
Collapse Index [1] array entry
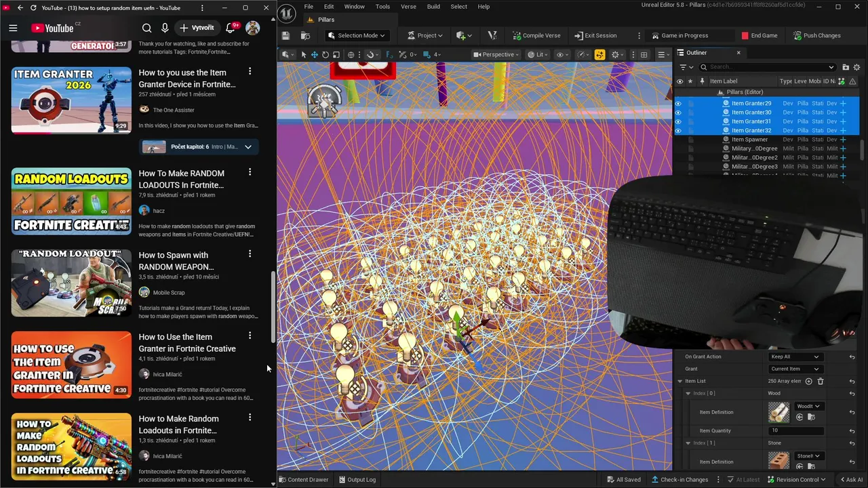tap(688, 443)
